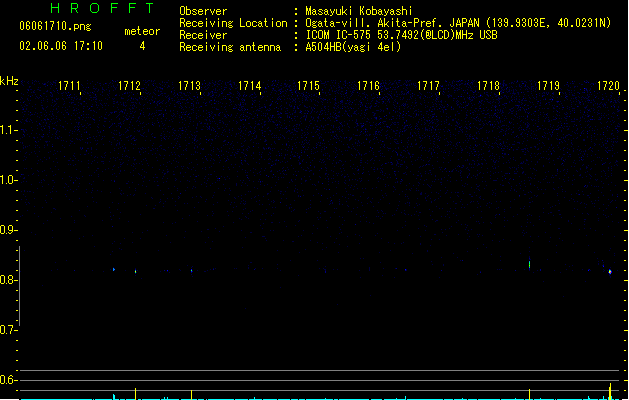This screenshot has width=629, height=400.
Task: Click the yellow intensity spike near 1719
Action: tap(530, 394)
